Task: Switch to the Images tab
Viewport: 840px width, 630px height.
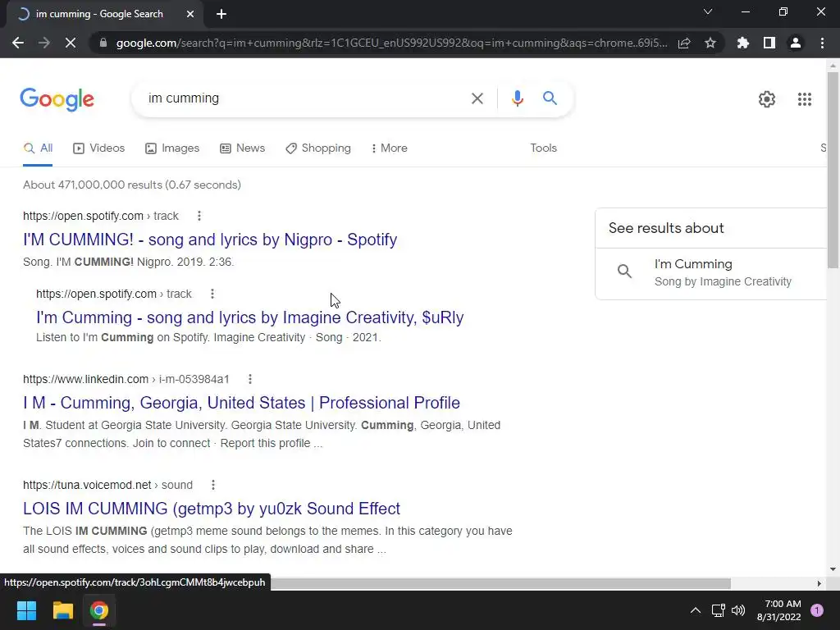Action: (x=172, y=148)
